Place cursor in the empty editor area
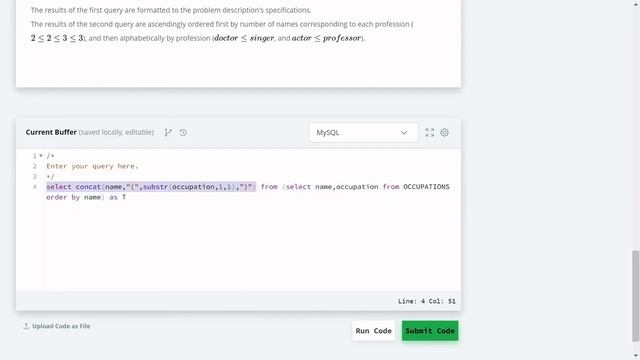This screenshot has width=640, height=360. pyautogui.click(x=252, y=245)
